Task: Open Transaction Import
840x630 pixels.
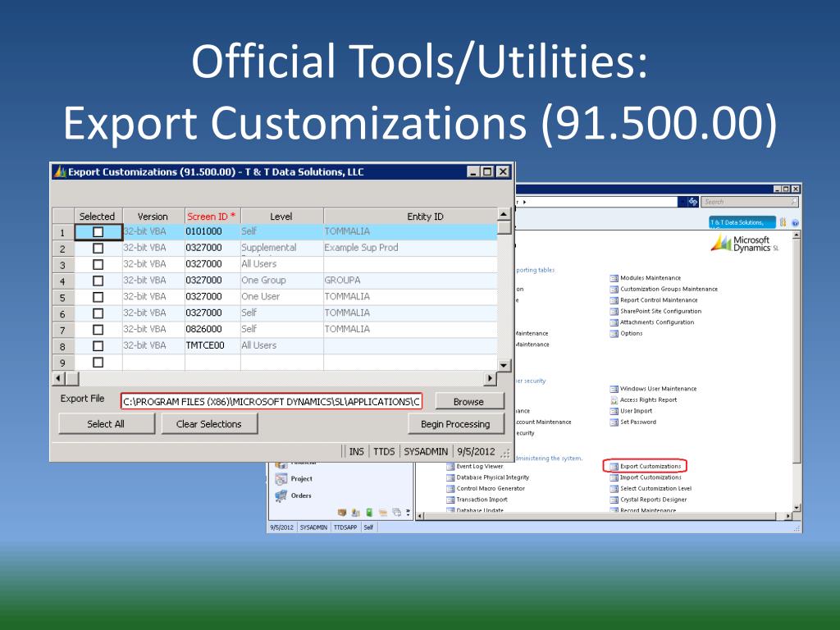Action: point(477,500)
